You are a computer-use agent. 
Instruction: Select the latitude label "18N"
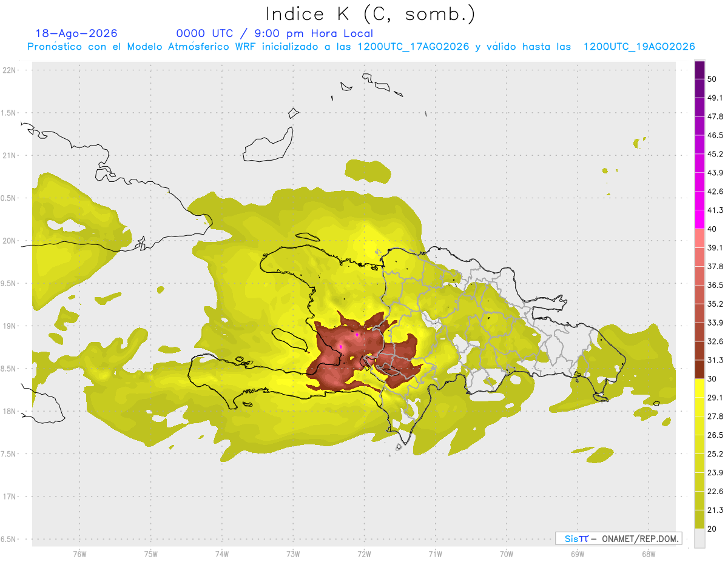point(9,412)
